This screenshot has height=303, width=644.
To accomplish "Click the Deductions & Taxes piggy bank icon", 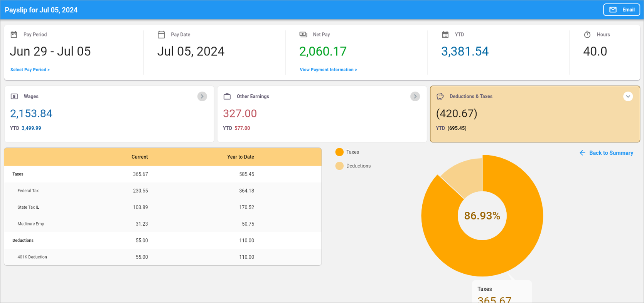I will click(440, 96).
